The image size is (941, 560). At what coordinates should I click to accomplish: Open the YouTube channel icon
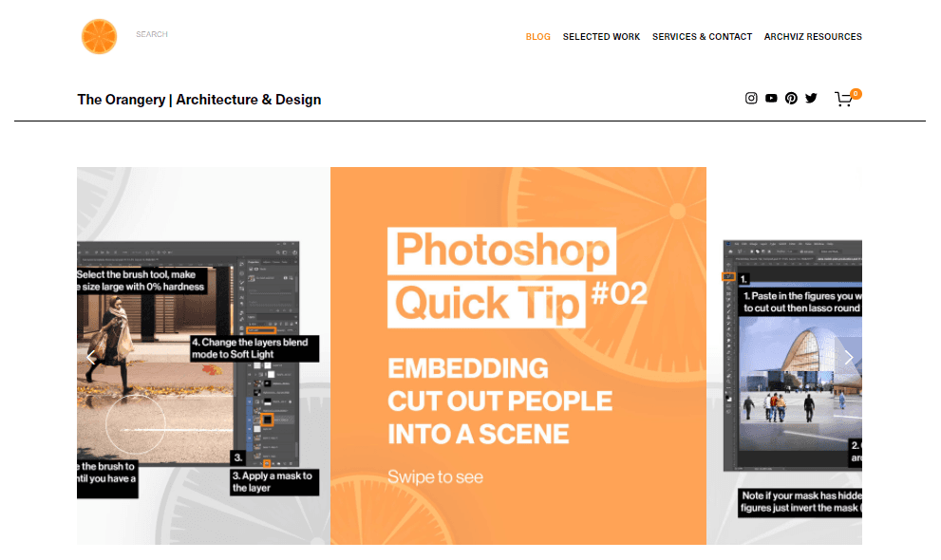point(771,98)
